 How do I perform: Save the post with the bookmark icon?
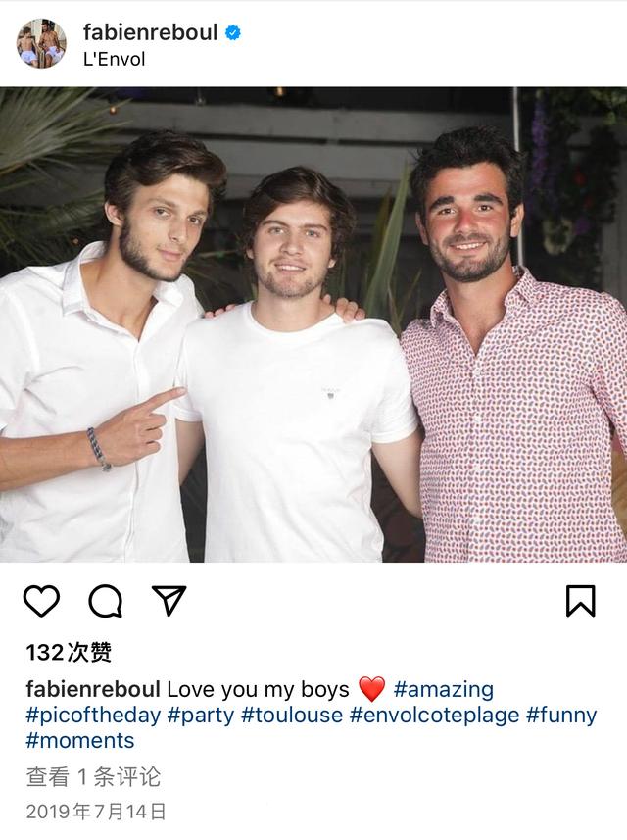(x=580, y=601)
